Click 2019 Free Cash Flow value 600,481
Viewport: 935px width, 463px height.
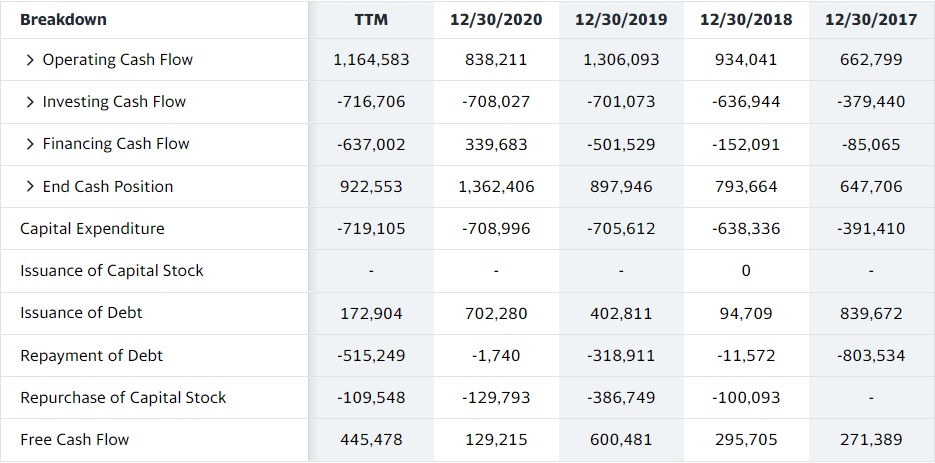pos(621,440)
